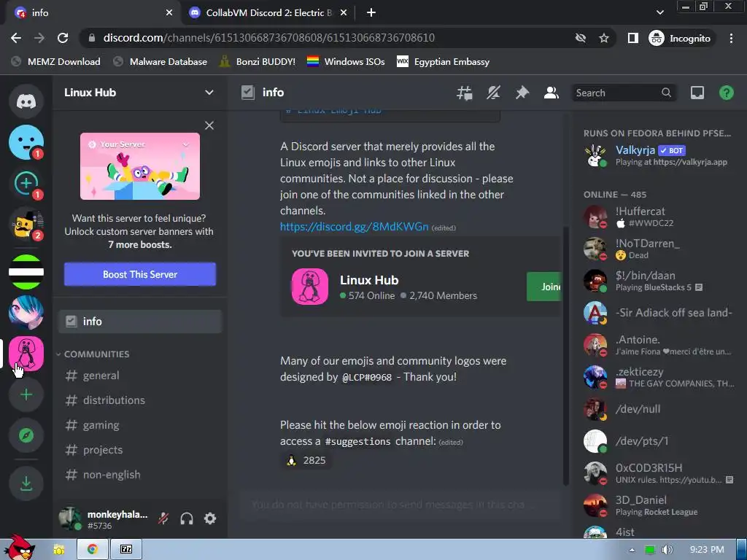This screenshot has height=560, width=747.
Task: Open .Antoine. member profile
Action: click(x=659, y=345)
